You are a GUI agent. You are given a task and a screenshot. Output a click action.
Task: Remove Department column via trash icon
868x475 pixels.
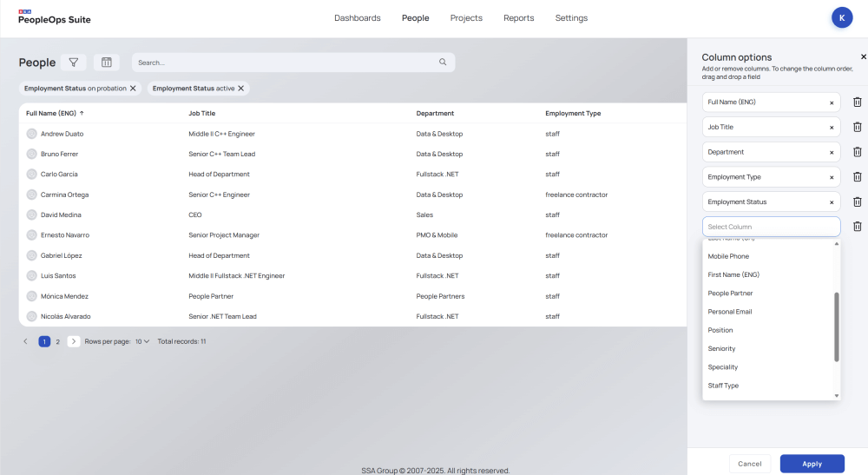(x=857, y=152)
